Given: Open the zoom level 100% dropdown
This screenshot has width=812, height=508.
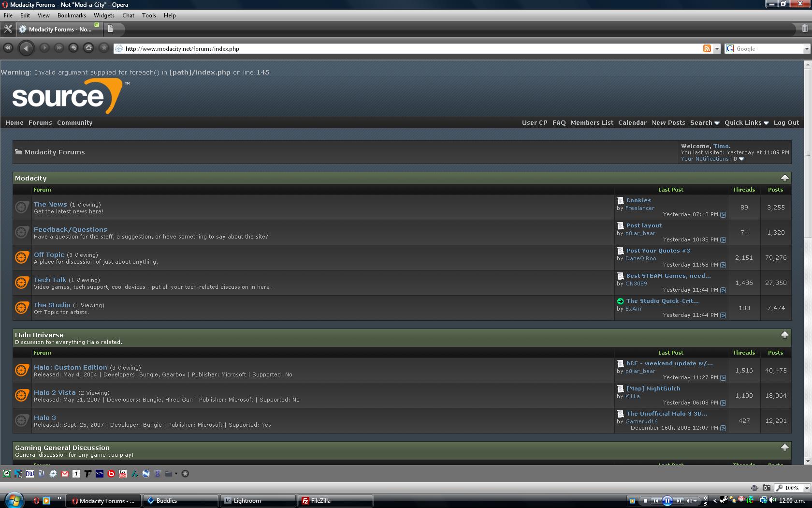Looking at the screenshot, I should pos(806,488).
